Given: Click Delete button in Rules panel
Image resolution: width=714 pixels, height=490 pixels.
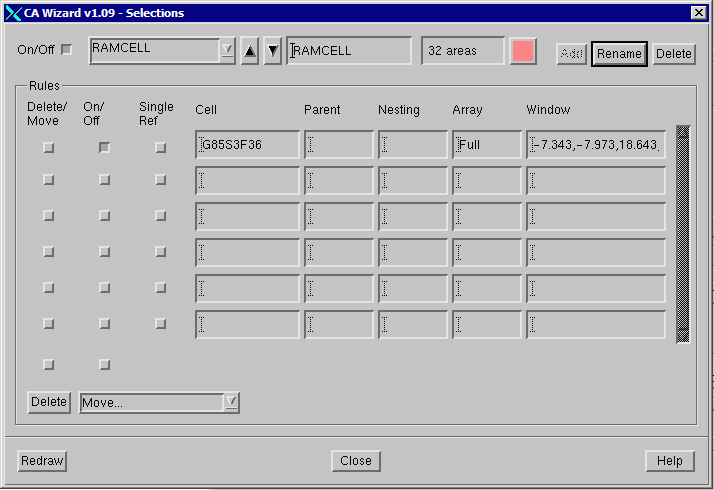Looking at the screenshot, I should (x=49, y=402).
